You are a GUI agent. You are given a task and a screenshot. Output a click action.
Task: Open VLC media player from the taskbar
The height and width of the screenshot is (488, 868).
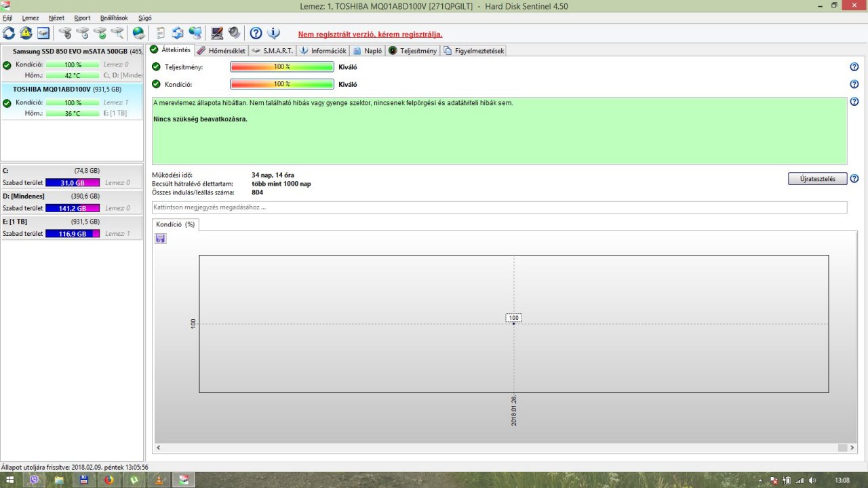tap(158, 480)
